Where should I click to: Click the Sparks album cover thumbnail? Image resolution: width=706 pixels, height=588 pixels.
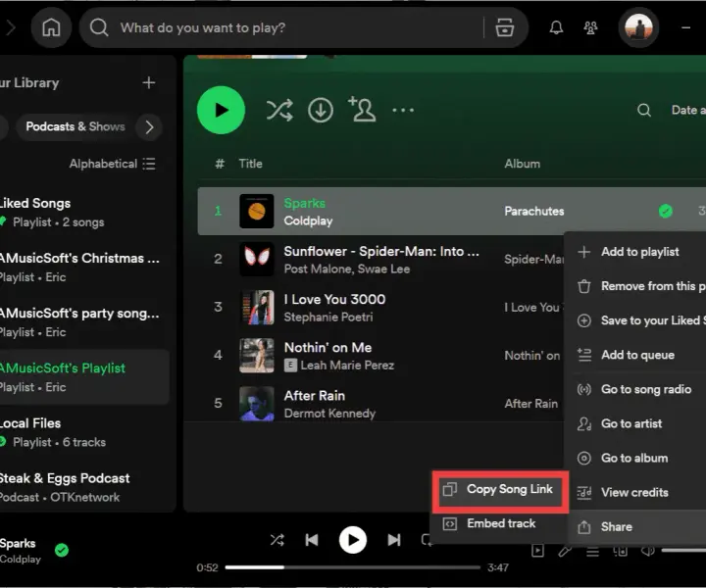pos(257,211)
